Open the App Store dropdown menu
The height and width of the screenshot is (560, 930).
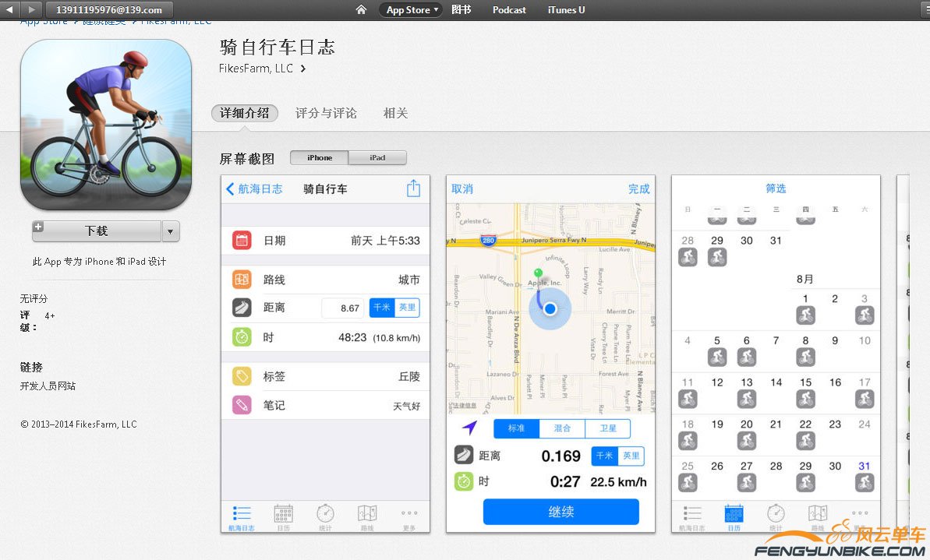click(x=410, y=10)
